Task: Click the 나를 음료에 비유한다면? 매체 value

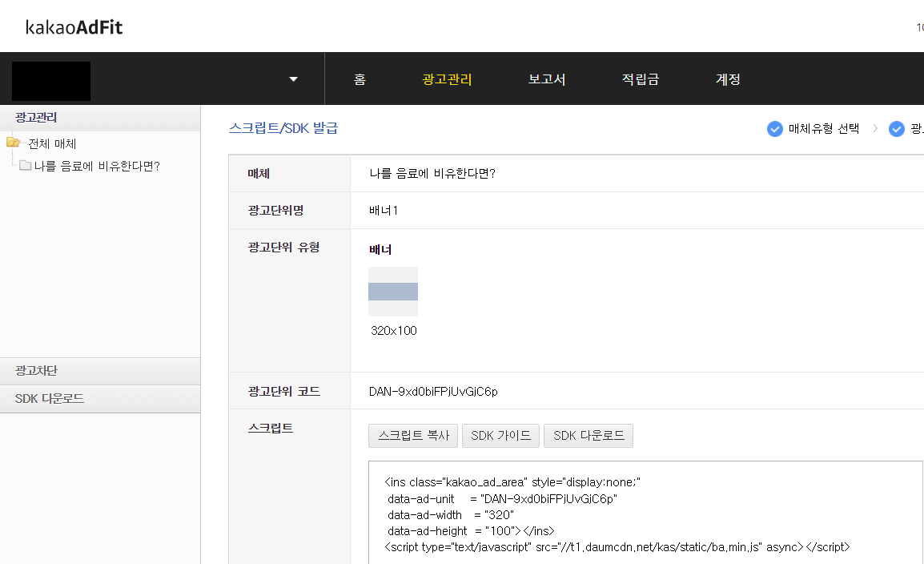Action: (432, 173)
